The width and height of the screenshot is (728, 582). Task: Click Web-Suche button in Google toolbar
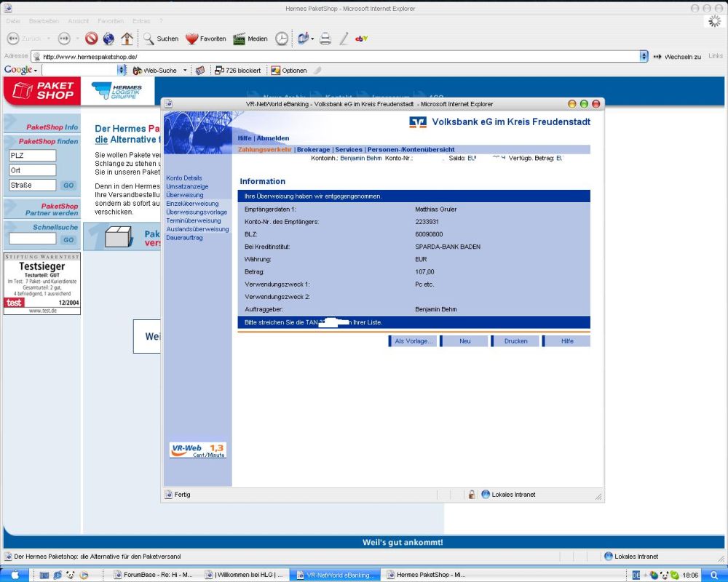point(154,71)
